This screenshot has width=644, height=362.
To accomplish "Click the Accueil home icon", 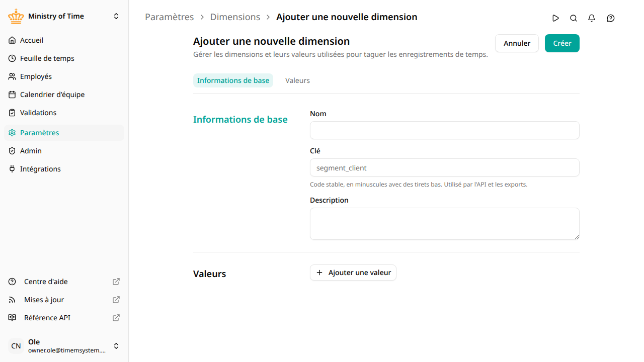I will pos(12,40).
